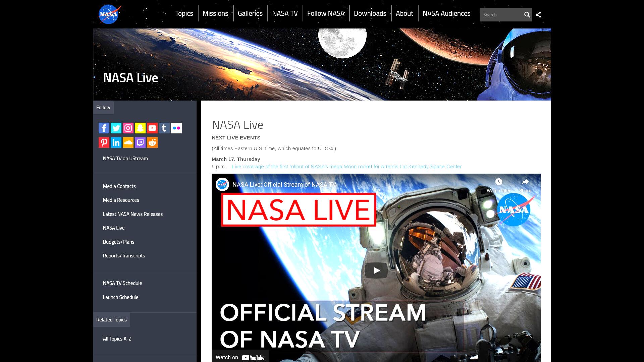The height and width of the screenshot is (362, 644).
Task: Open the Downloads menu
Action: pyautogui.click(x=370, y=13)
